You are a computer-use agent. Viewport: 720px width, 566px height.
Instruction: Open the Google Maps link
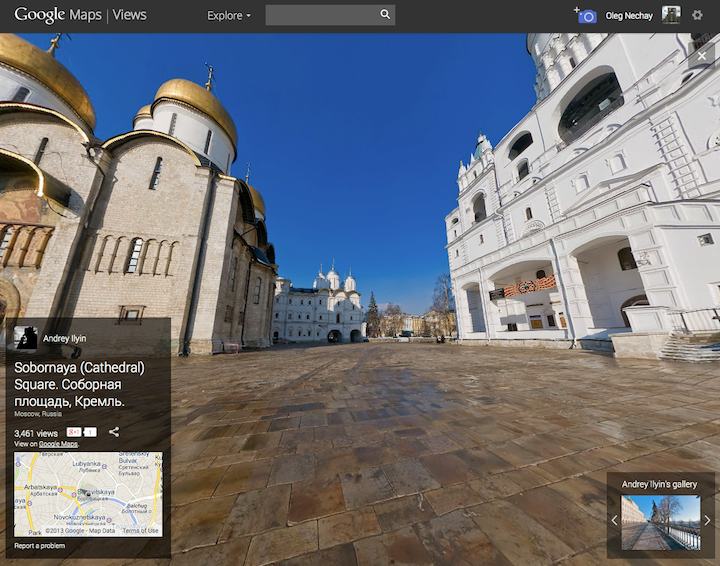pyautogui.click(x=58, y=444)
